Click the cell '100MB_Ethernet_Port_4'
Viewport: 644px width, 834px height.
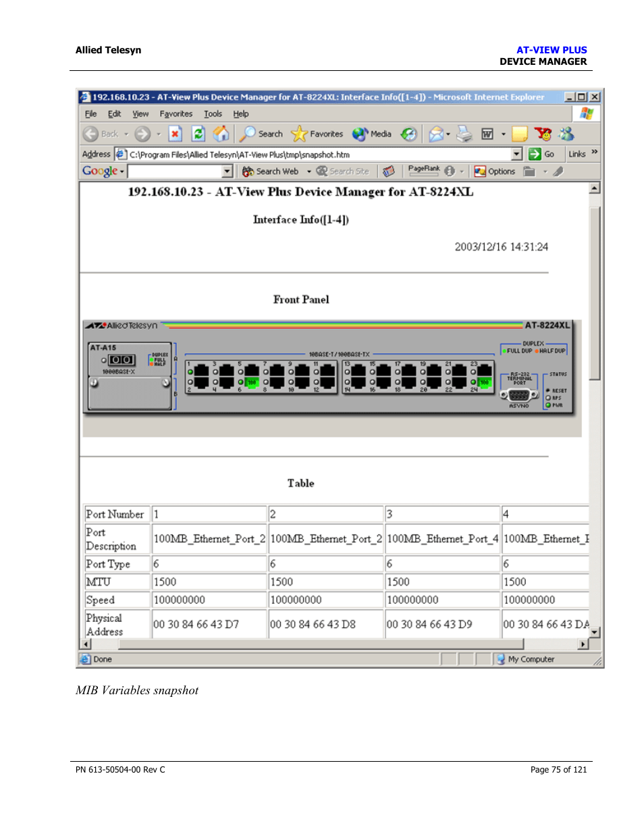[443, 539]
